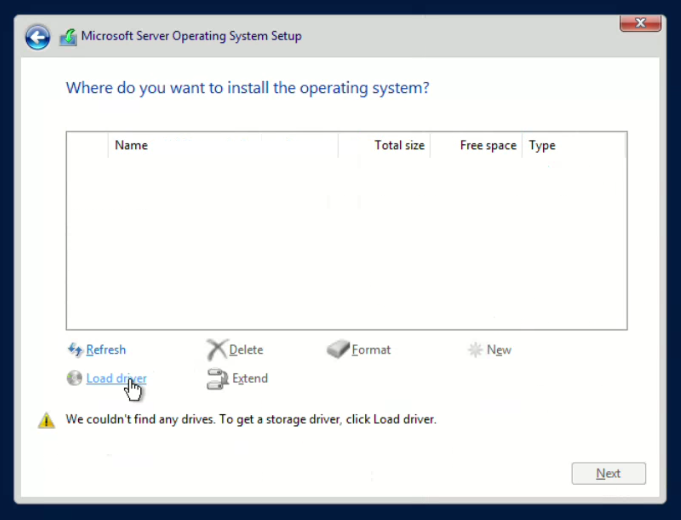Click the Total size column header
Image resolution: width=681 pixels, height=520 pixels.
[399, 145]
